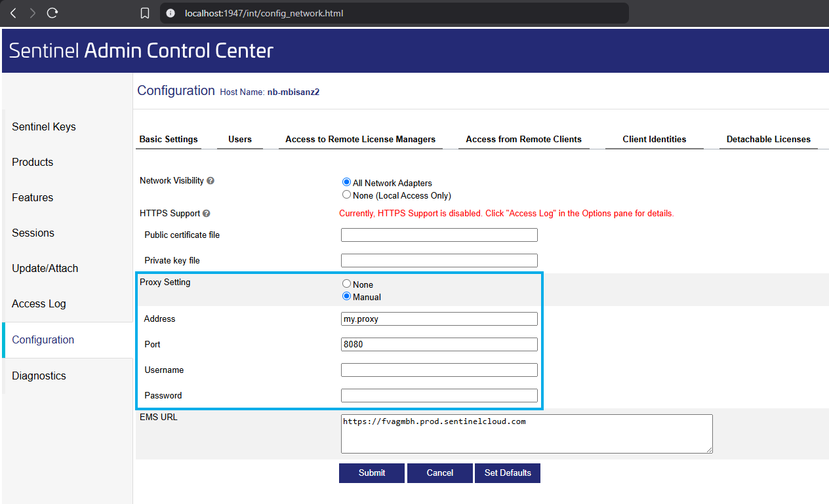
Task: Click the proxy Password field
Action: (439, 395)
